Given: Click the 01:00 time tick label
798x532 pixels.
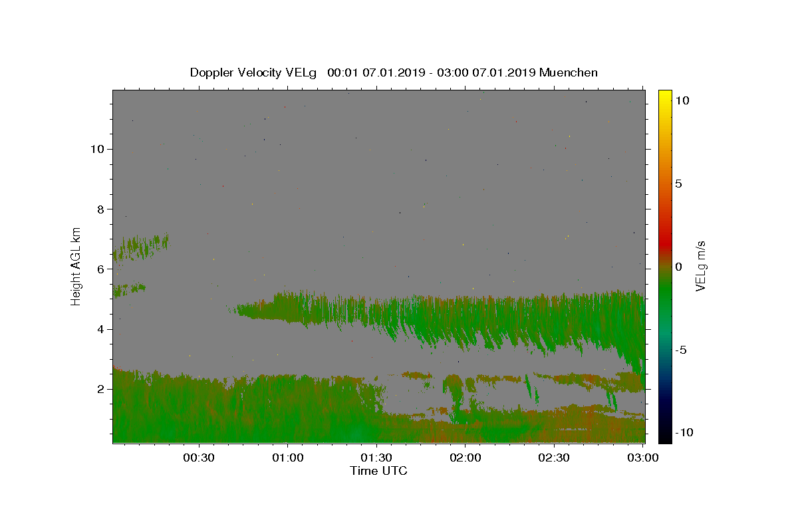Looking at the screenshot, I should click(x=288, y=458).
